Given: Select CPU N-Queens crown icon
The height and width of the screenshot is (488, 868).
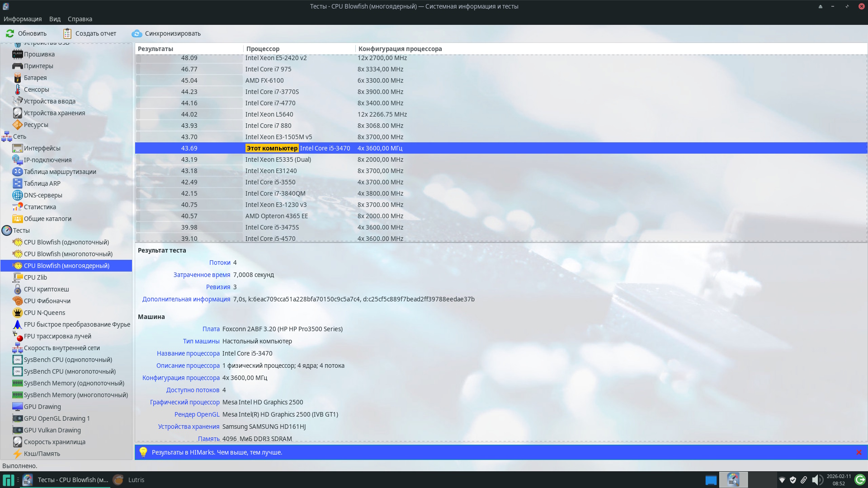Looking at the screenshot, I should (x=18, y=313).
